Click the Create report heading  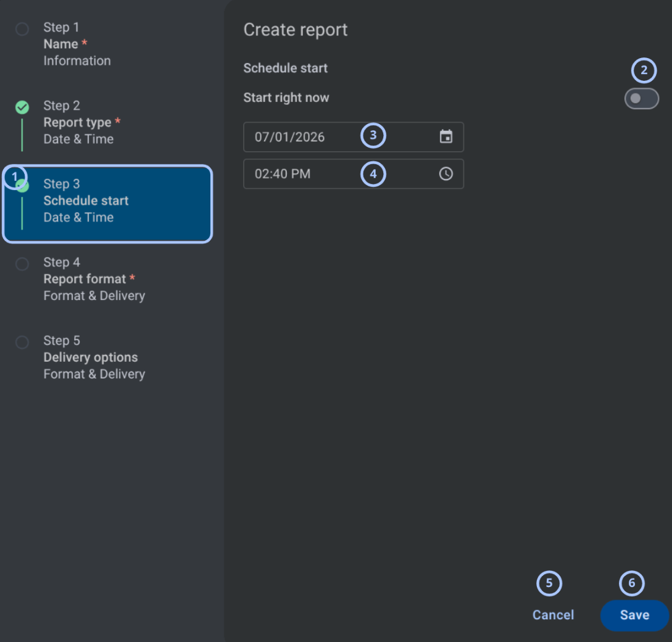(x=296, y=30)
